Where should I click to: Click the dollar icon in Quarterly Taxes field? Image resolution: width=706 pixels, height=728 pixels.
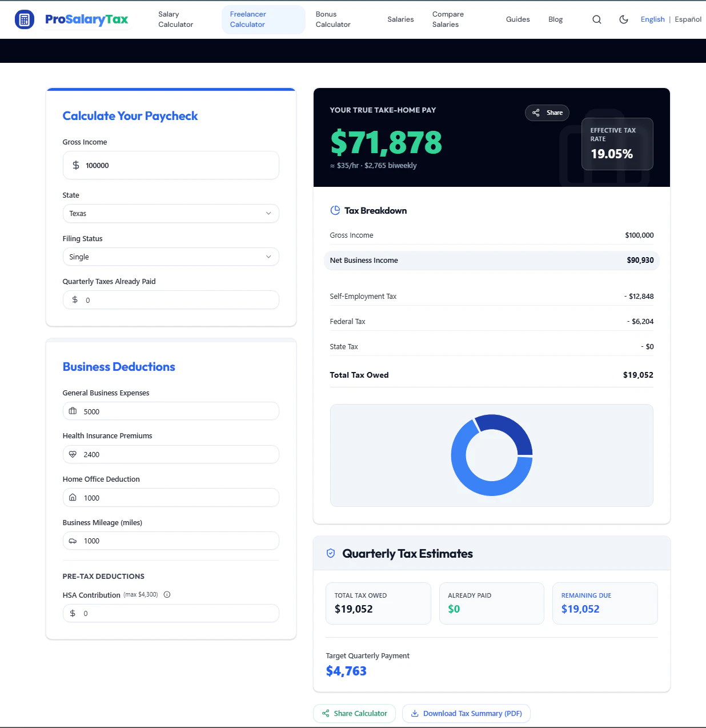75,299
